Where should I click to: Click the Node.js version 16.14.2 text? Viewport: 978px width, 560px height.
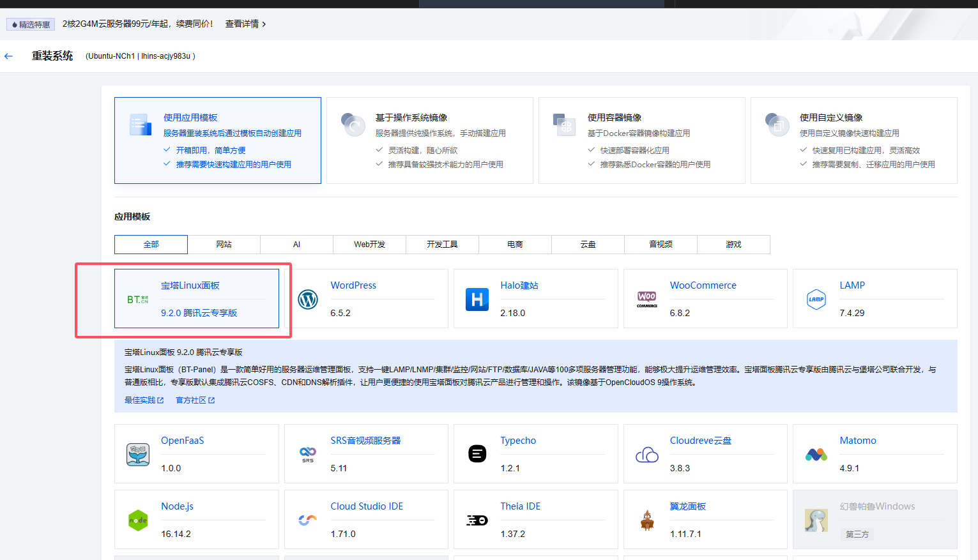(176, 534)
